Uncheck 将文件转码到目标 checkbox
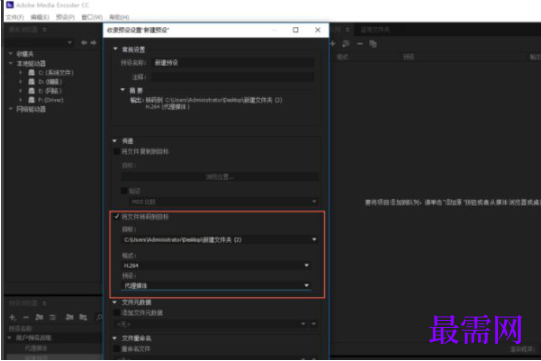This screenshot has height=361, width=541. [117, 216]
